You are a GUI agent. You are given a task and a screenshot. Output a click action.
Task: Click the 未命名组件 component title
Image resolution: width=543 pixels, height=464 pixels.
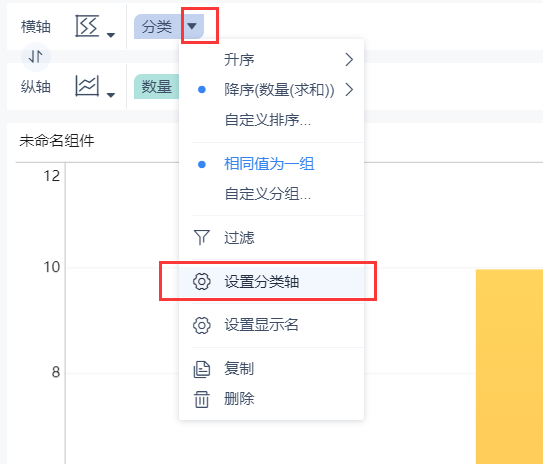(x=57, y=141)
